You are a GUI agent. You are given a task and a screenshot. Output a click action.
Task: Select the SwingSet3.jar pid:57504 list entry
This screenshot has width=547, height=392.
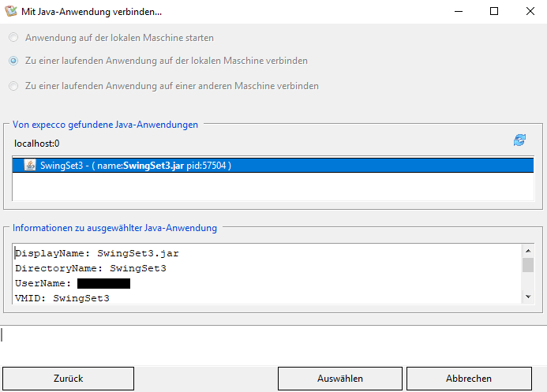click(x=134, y=166)
